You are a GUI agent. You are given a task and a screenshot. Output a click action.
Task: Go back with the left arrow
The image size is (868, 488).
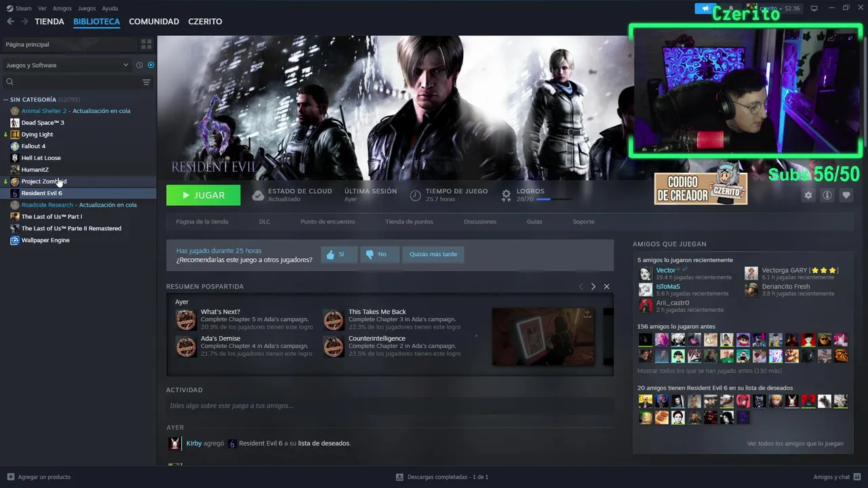(x=10, y=22)
